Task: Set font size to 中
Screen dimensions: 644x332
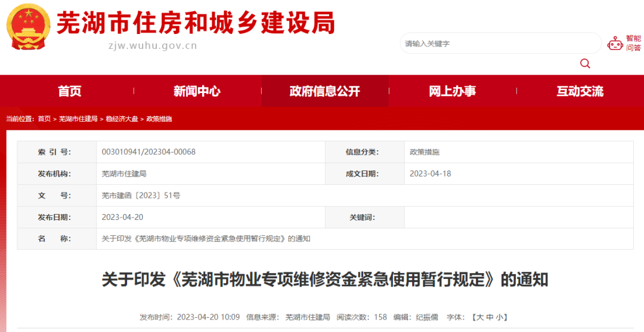Action: pyautogui.click(x=490, y=317)
